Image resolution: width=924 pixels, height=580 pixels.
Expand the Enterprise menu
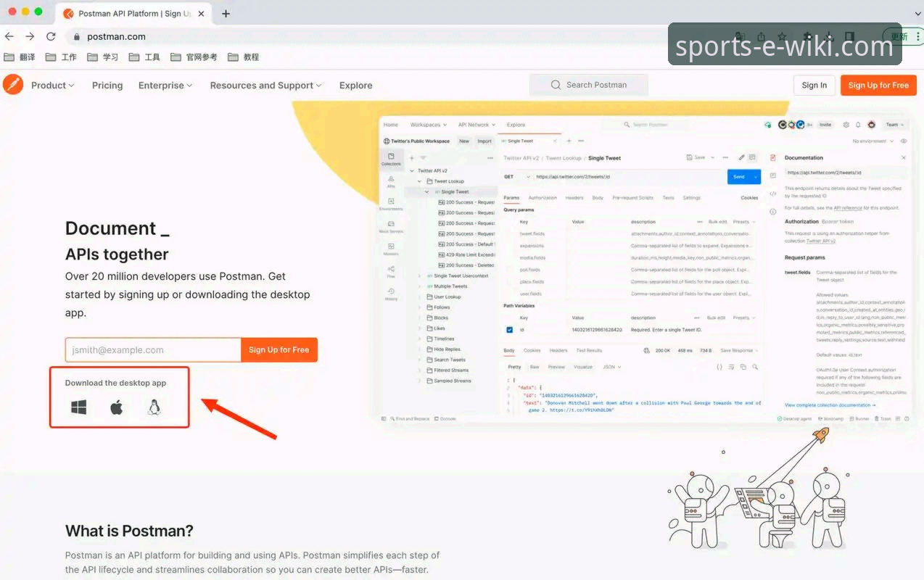(165, 86)
